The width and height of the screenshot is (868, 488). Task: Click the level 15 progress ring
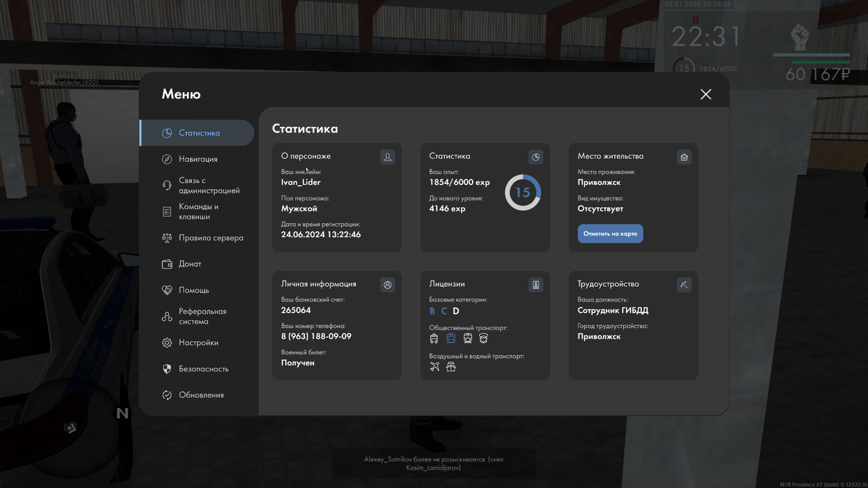523,192
